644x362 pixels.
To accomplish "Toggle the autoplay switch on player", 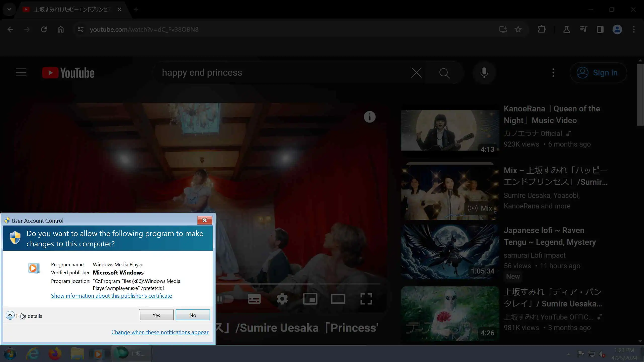I will (225, 299).
